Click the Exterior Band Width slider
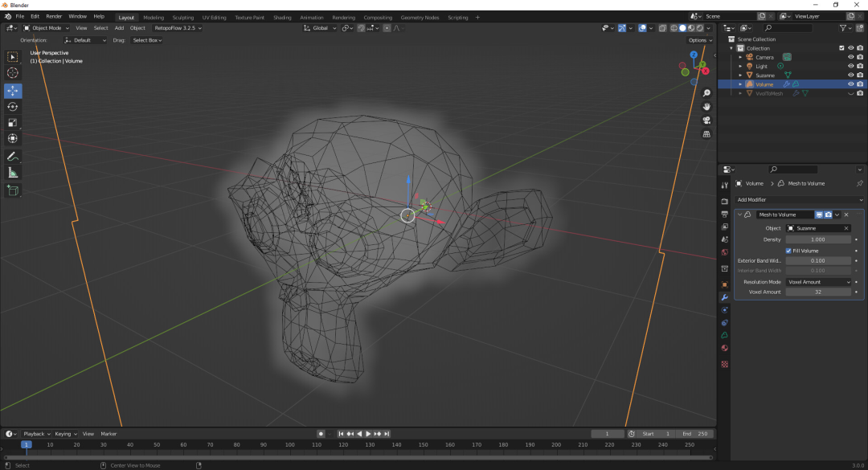Image resolution: width=868 pixels, height=470 pixels. tap(818, 261)
